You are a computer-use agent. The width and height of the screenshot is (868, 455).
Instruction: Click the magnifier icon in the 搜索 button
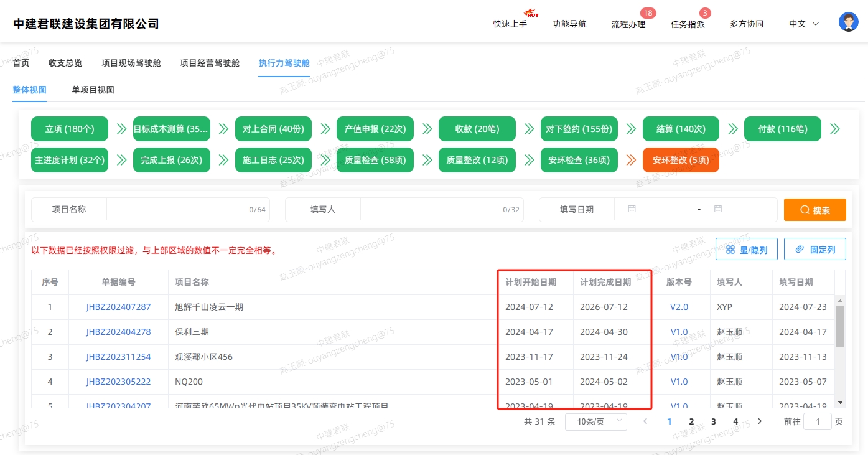[x=805, y=210]
